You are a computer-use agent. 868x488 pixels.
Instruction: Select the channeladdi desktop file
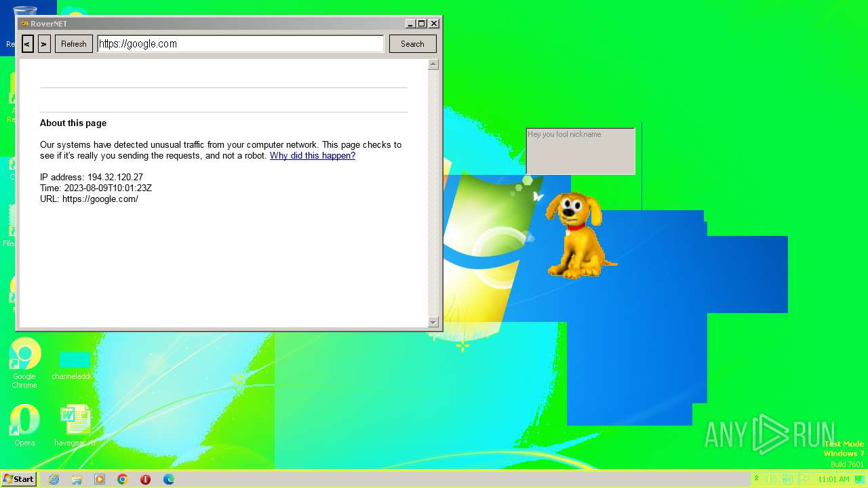tap(74, 366)
